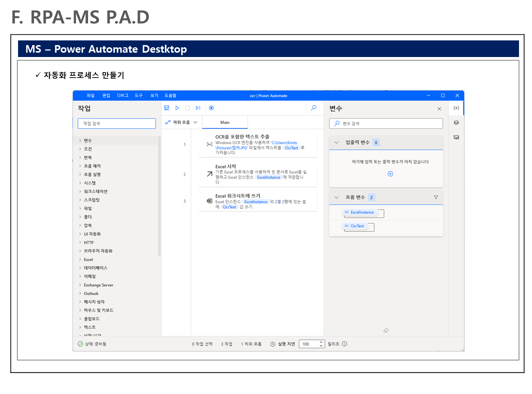Start the recorder with the circle icon

click(212, 108)
